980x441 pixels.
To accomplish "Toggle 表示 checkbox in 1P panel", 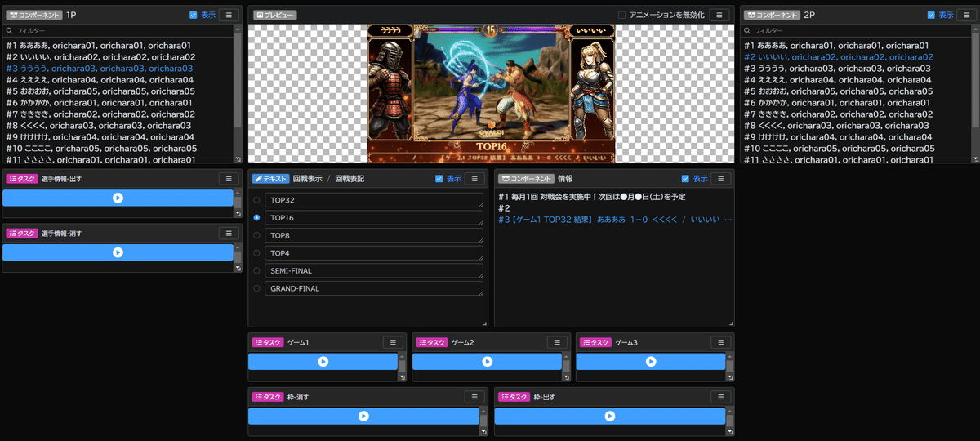I will tap(193, 15).
